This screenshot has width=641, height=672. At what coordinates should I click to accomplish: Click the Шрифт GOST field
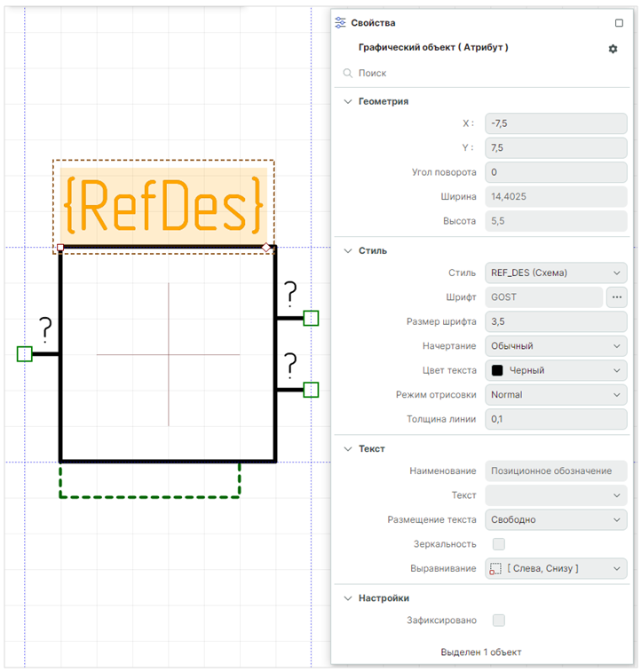pos(543,297)
